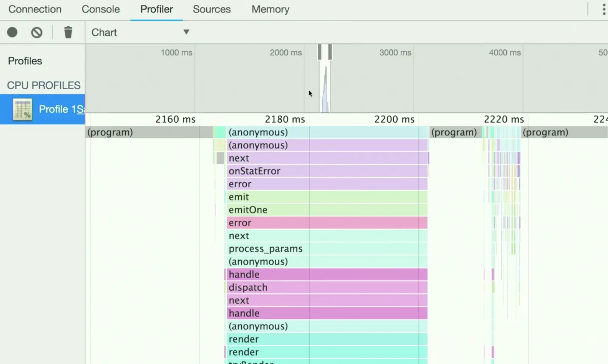The height and width of the screenshot is (364, 608).
Task: Start recording a CPU profile
Action: coord(12,32)
